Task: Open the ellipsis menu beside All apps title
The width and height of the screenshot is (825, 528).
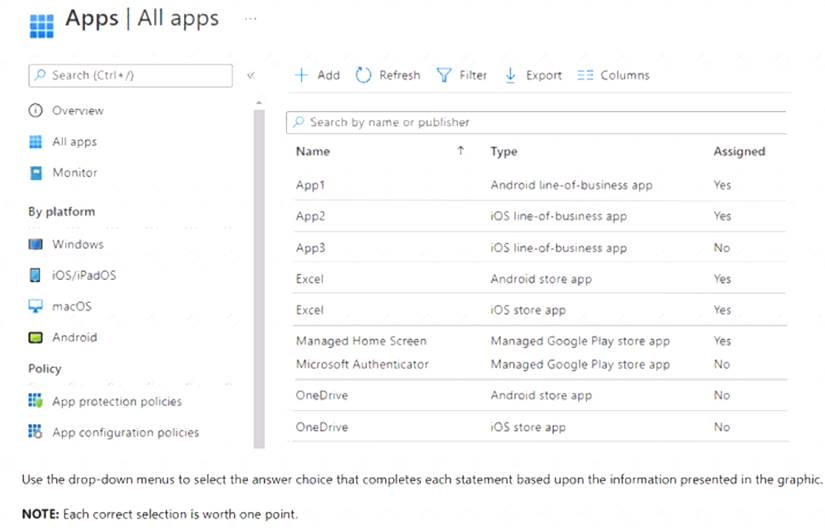Action: pyautogui.click(x=250, y=19)
